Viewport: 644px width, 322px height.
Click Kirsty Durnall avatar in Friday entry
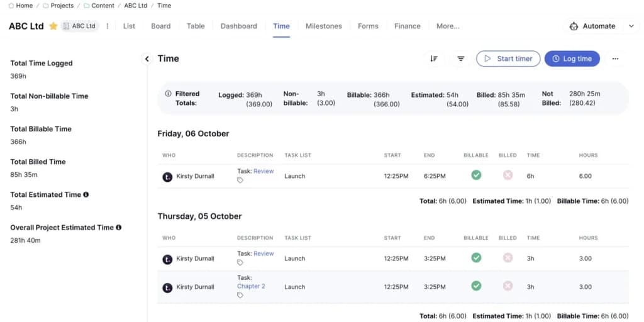167,177
